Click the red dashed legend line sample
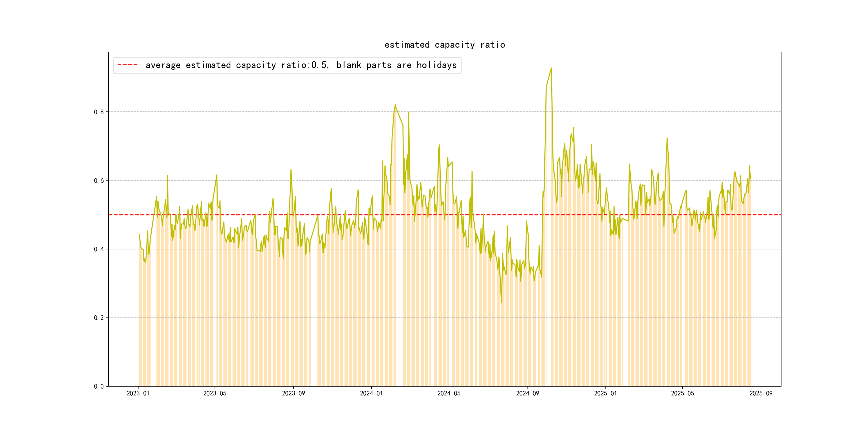Screen dimensions: 868x434 (x=127, y=65)
